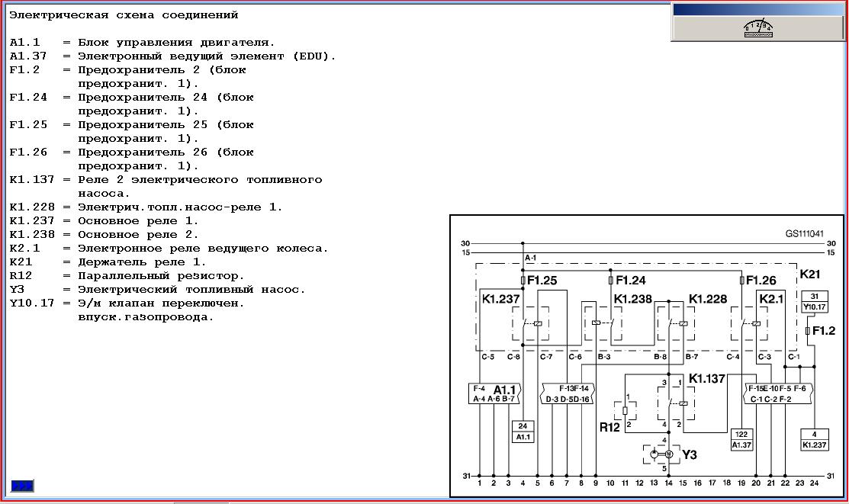Click the '31 Y10.17' reference box in the diagram
849x504 pixels.
point(815,301)
